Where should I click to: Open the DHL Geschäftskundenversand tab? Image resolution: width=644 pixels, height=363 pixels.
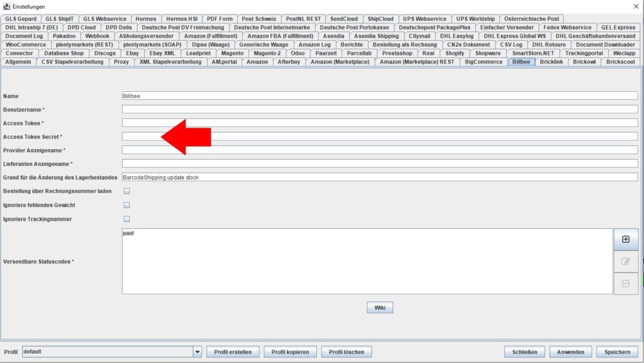coord(596,36)
